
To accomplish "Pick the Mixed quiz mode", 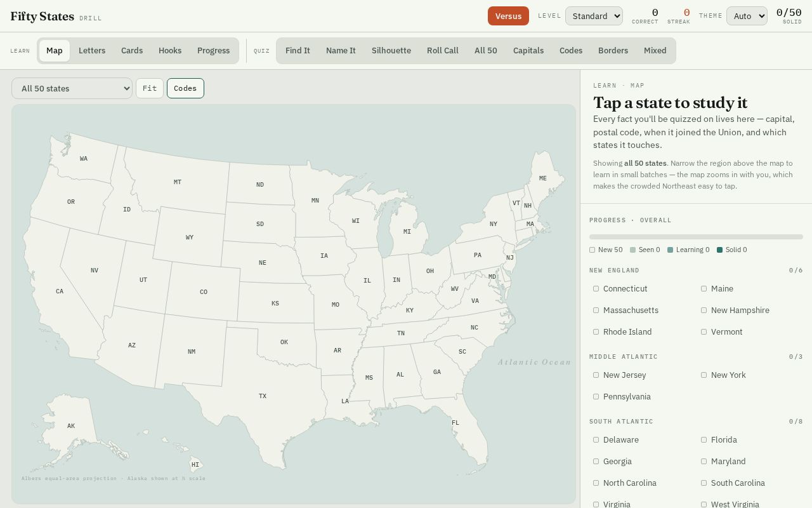I will point(655,51).
